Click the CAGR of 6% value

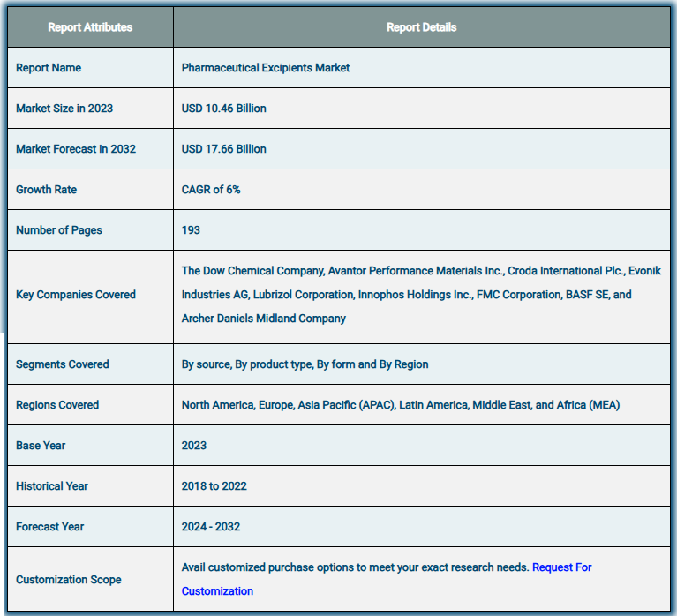coord(211,190)
